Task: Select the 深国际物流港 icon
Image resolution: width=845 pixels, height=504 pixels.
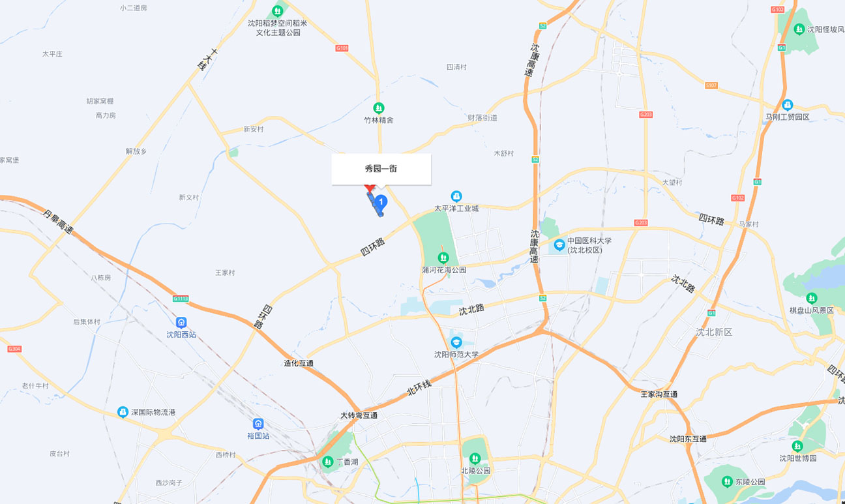Action: [x=123, y=412]
